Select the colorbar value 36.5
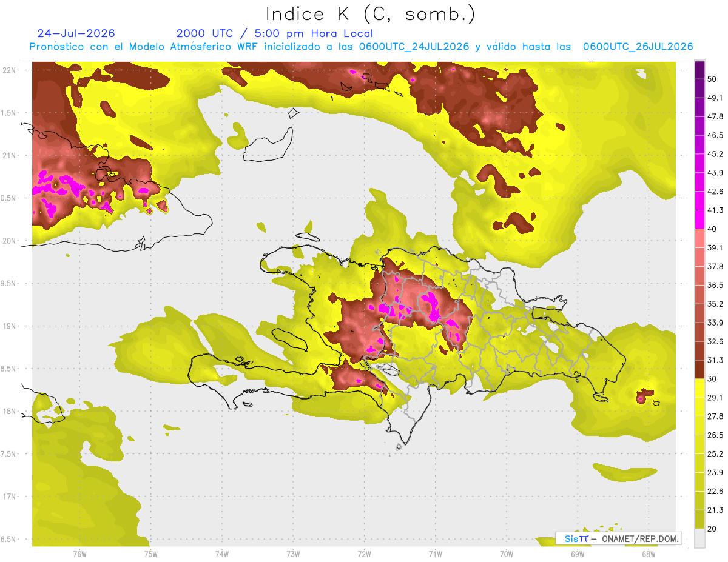 (715, 285)
